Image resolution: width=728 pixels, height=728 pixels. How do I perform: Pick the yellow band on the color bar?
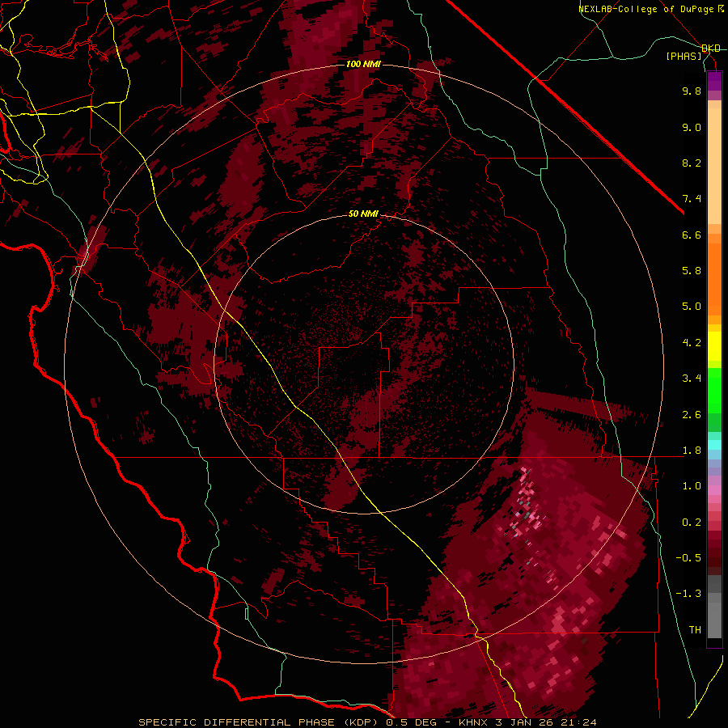click(714, 346)
